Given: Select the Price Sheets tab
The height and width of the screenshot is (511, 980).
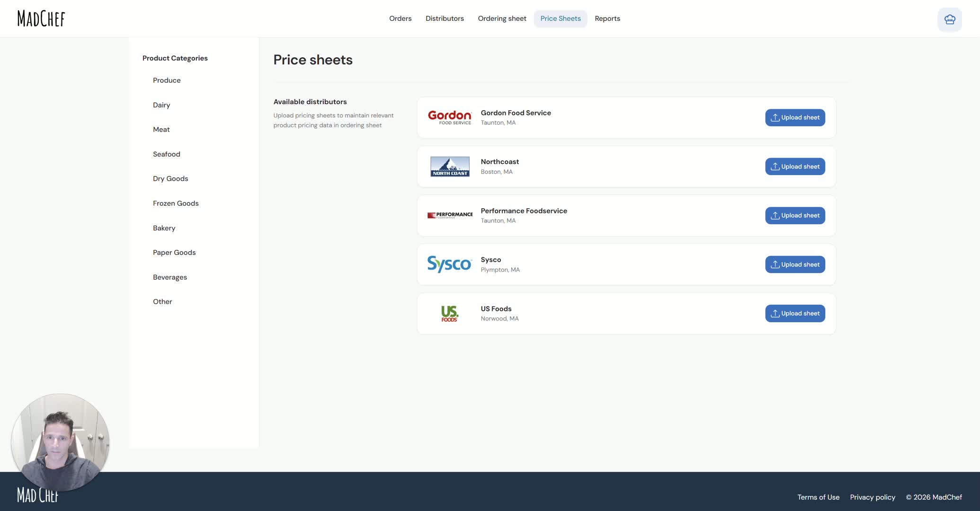Looking at the screenshot, I should pos(561,18).
